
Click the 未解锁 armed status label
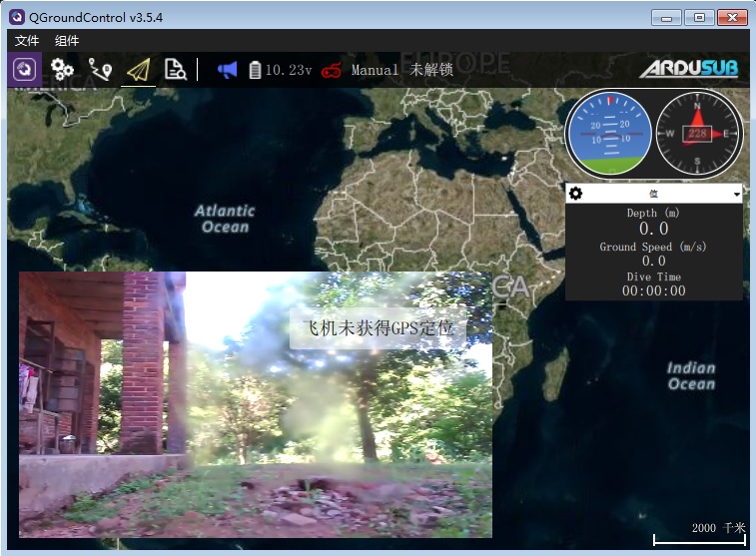click(x=431, y=70)
